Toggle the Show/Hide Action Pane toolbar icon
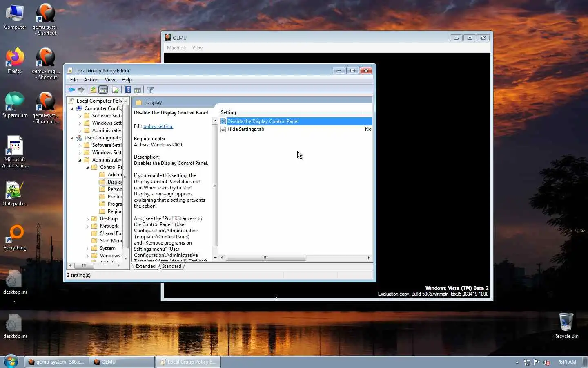This screenshot has height=368, width=588. pyautogui.click(x=138, y=90)
